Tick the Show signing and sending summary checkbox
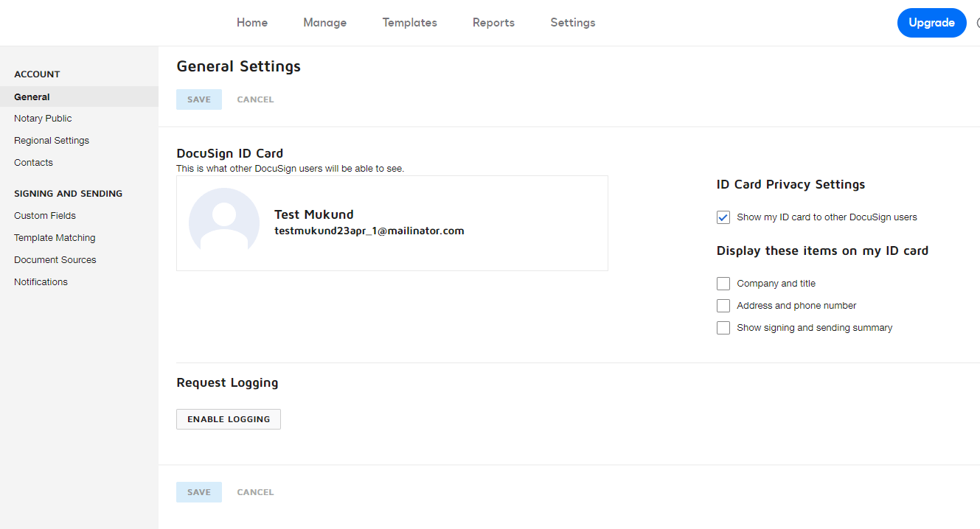This screenshot has width=980, height=529. 723,328
